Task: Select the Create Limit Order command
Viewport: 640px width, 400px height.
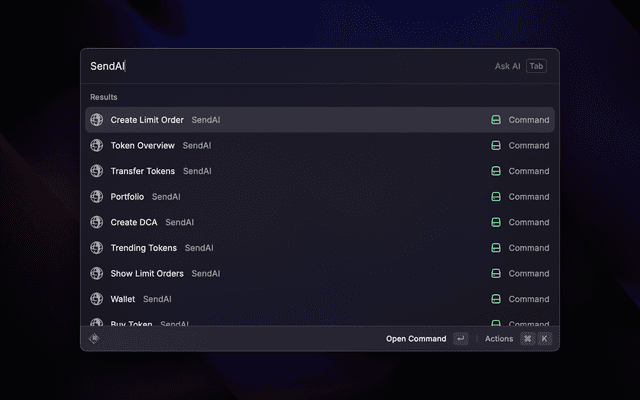Action: click(x=147, y=120)
